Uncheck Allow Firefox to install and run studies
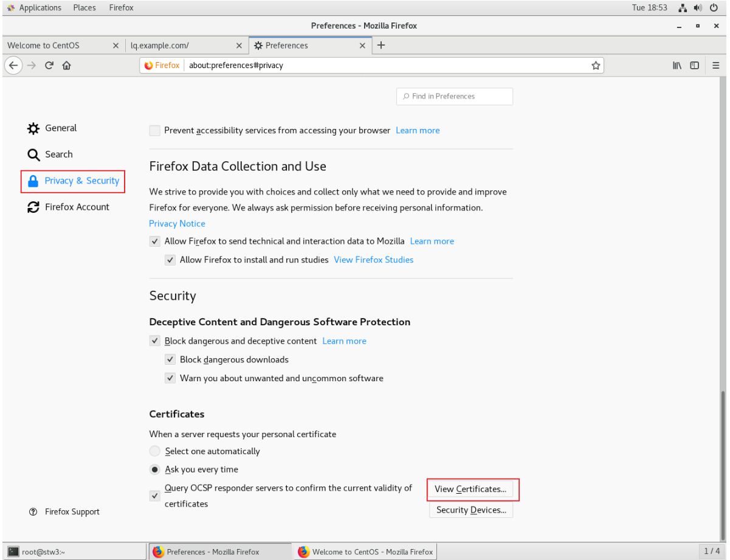 coord(171,260)
